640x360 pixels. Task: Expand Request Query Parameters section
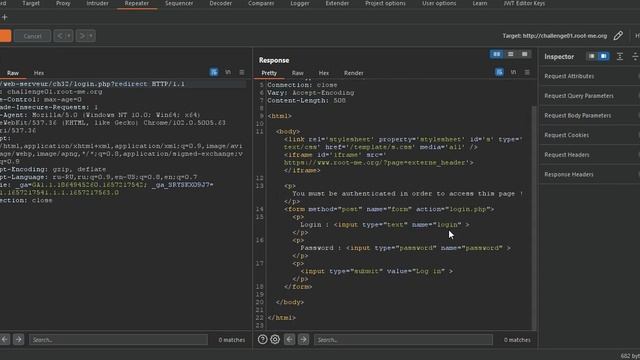590,96
